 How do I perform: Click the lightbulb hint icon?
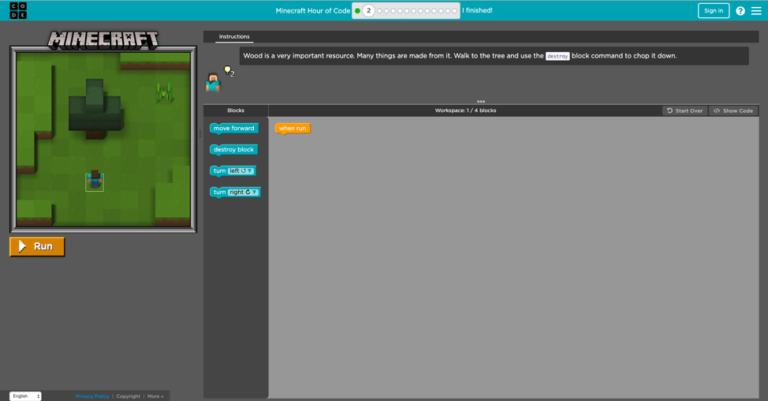pos(228,71)
